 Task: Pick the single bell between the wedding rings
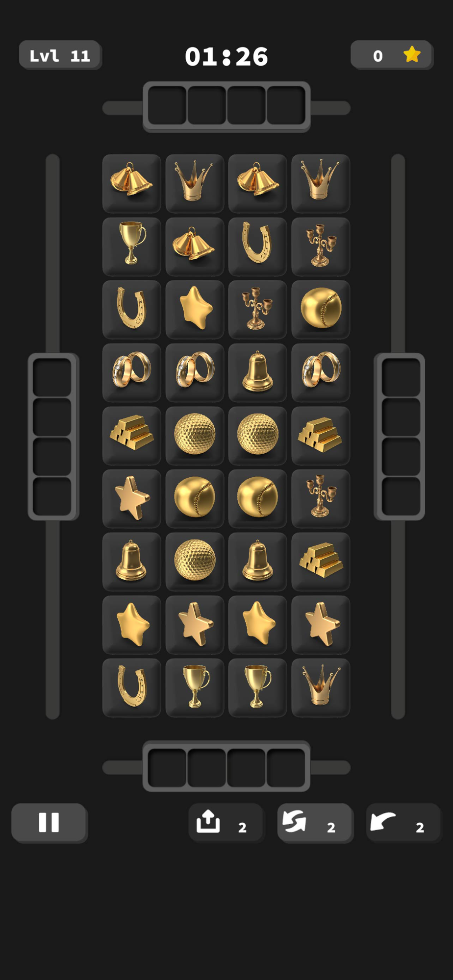click(x=257, y=373)
